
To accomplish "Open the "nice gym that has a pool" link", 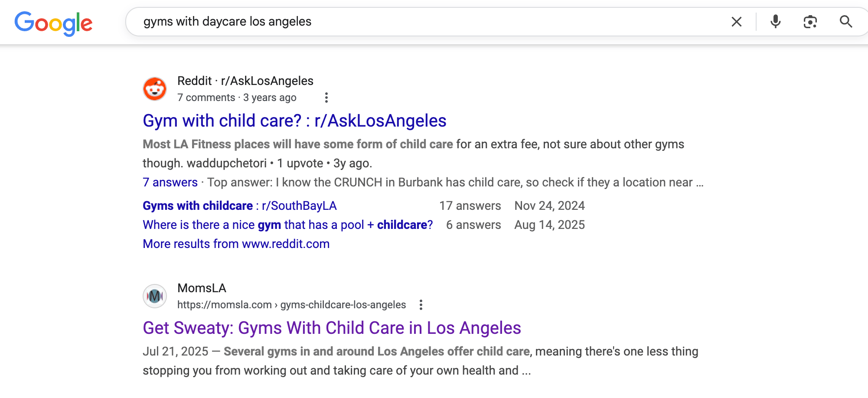I will [x=287, y=225].
